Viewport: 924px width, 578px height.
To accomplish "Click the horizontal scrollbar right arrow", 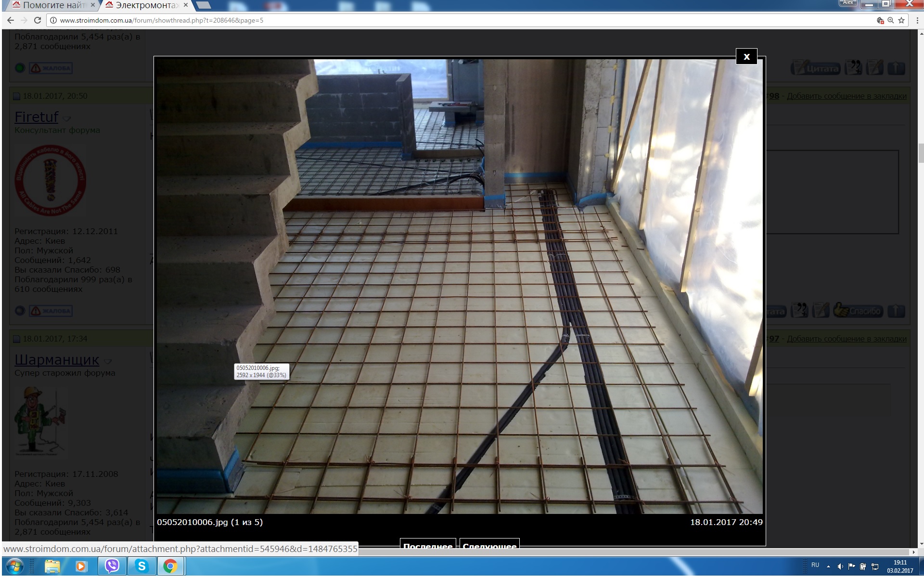I will click(913, 552).
